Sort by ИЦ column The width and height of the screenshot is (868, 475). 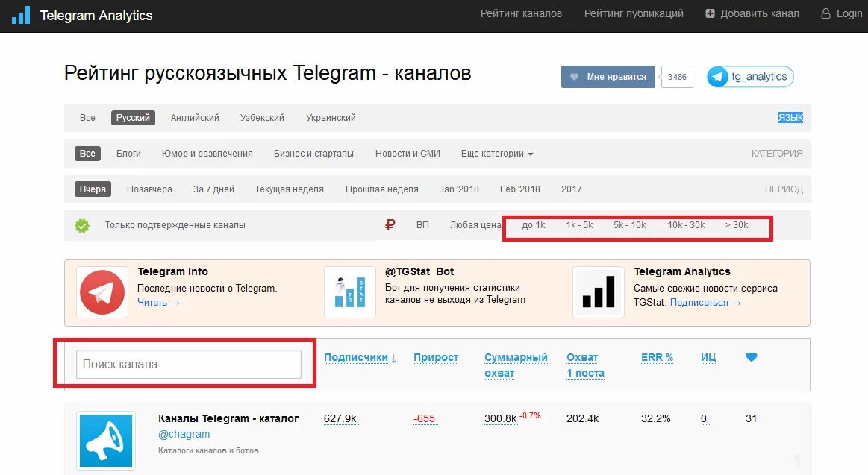pos(708,357)
